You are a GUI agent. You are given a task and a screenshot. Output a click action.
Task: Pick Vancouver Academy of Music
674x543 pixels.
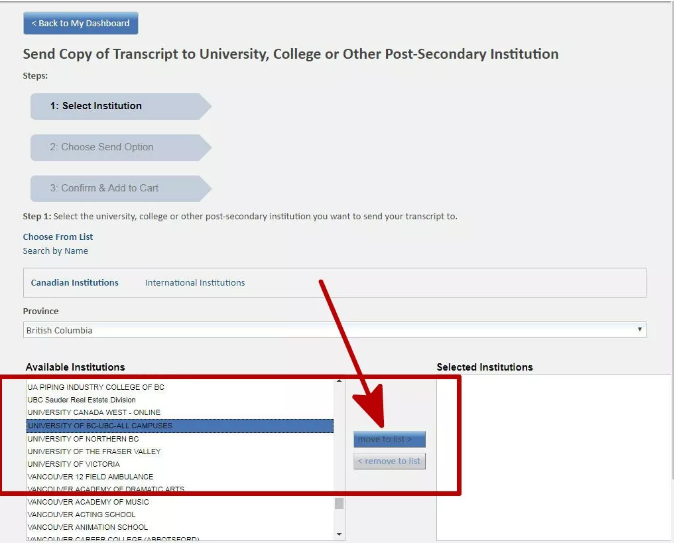[x=88, y=502]
